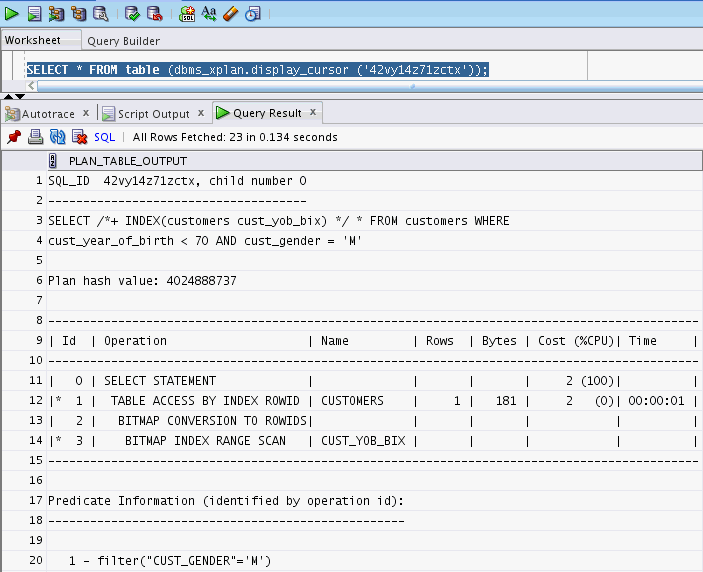Viewport: 703px width, 572px height.
Task: Run the statement with the green play icon
Action: [13, 14]
